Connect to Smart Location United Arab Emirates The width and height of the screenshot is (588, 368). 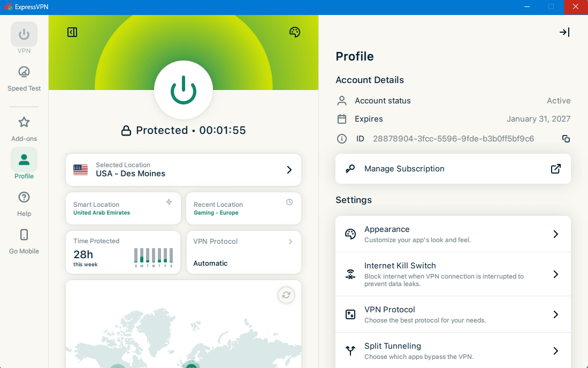(123, 208)
